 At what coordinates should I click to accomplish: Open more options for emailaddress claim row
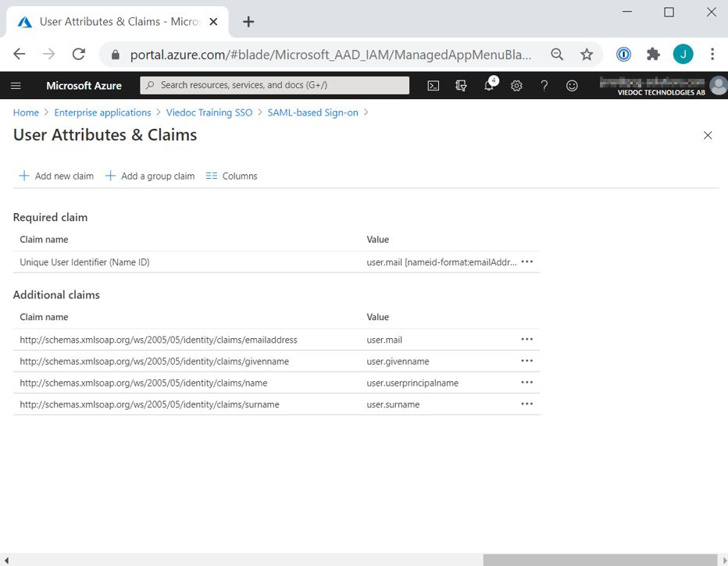click(527, 340)
